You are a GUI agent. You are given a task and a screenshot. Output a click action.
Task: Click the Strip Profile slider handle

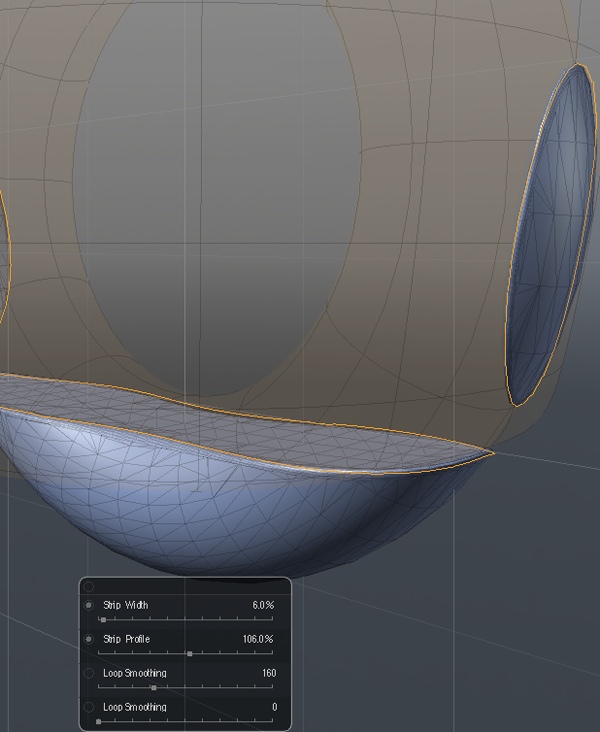point(190,654)
